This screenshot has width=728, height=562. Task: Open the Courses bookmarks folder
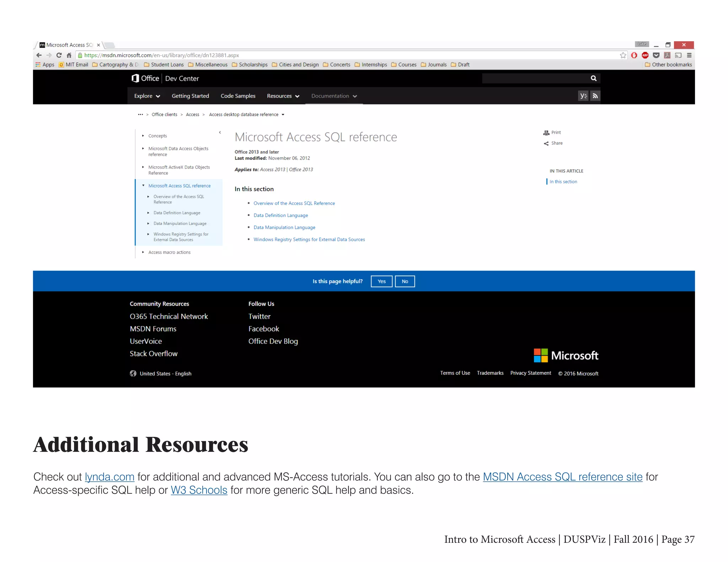[404, 65]
